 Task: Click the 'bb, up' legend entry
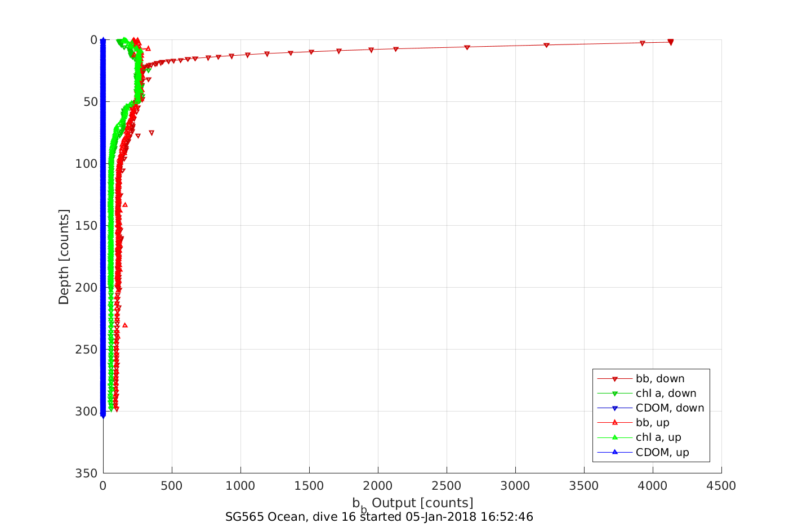tap(634, 423)
